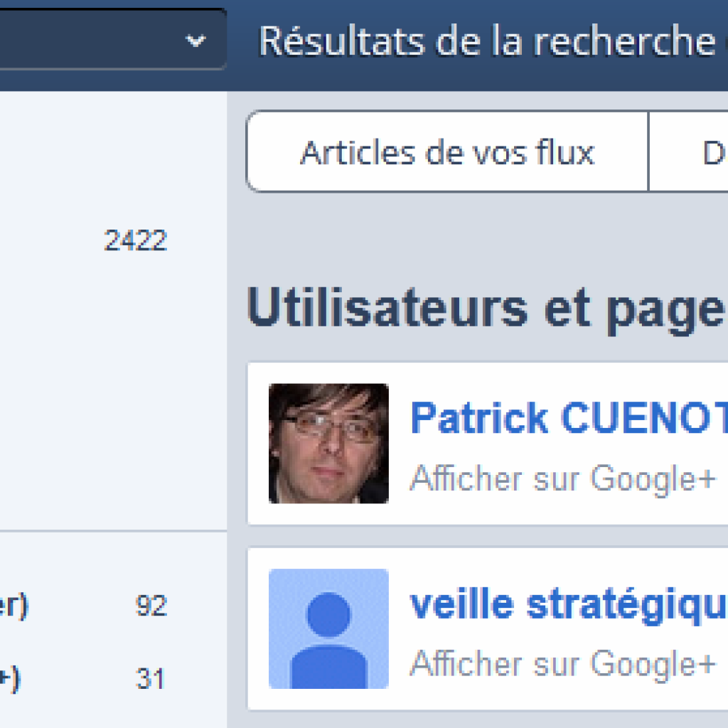Click Patrick CUENOT's profile photo
728x728 pixels.
[x=328, y=444]
